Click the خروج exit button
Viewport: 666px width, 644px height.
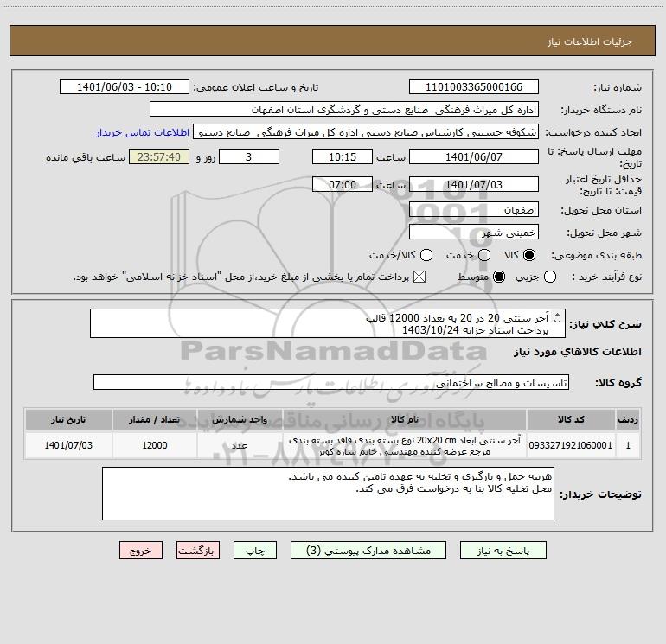click(x=141, y=551)
